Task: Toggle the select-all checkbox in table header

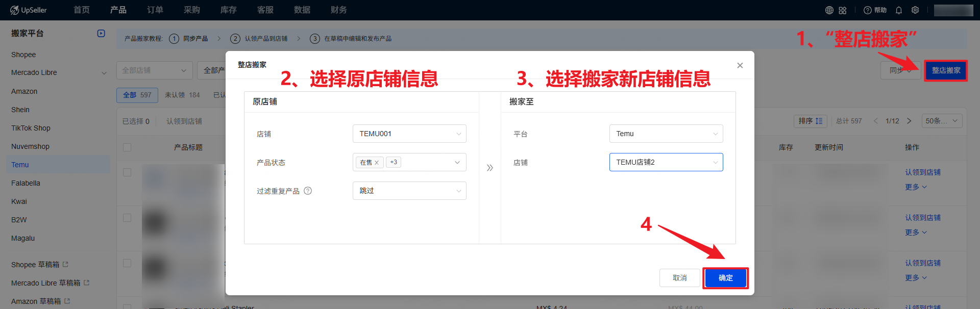Action: tap(127, 147)
